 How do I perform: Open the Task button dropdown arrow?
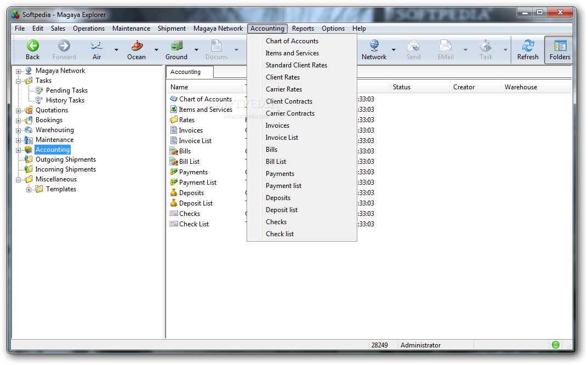coord(505,49)
